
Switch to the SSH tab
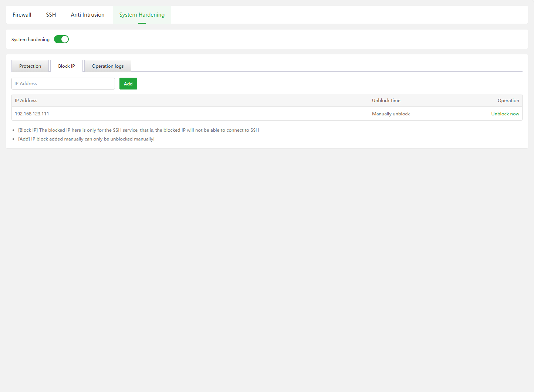(51, 15)
